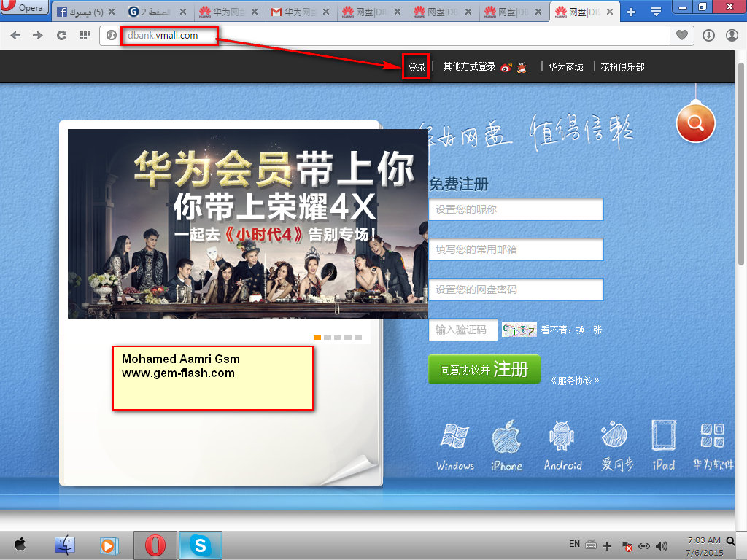Open downloads from the toolbar icon
This screenshot has width=747, height=560.
point(708,35)
